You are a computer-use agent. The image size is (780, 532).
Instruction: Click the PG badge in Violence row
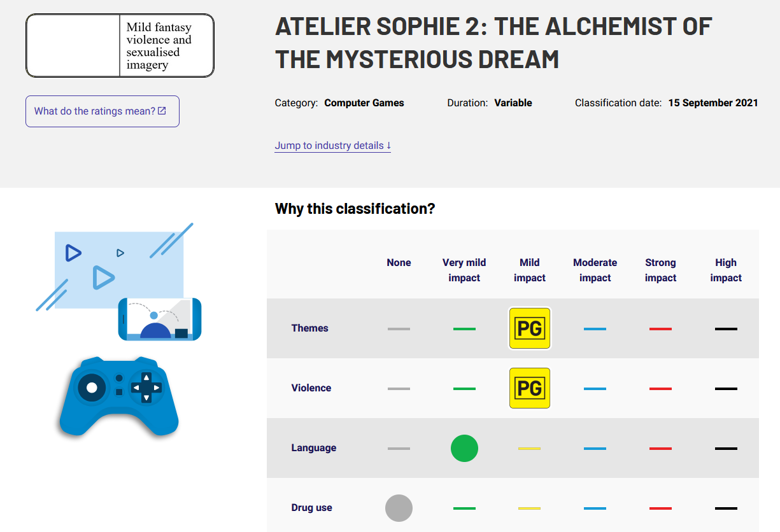(x=530, y=388)
